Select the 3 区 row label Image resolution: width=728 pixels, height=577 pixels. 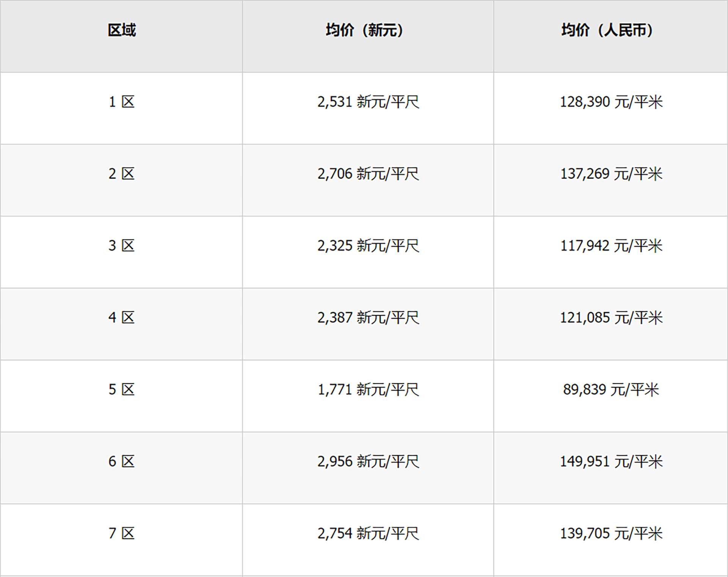pyautogui.click(x=121, y=246)
